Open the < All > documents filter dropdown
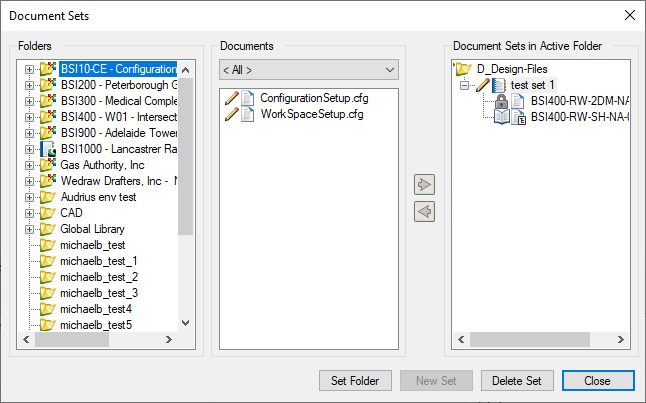The height and width of the screenshot is (403, 646). 308,69
